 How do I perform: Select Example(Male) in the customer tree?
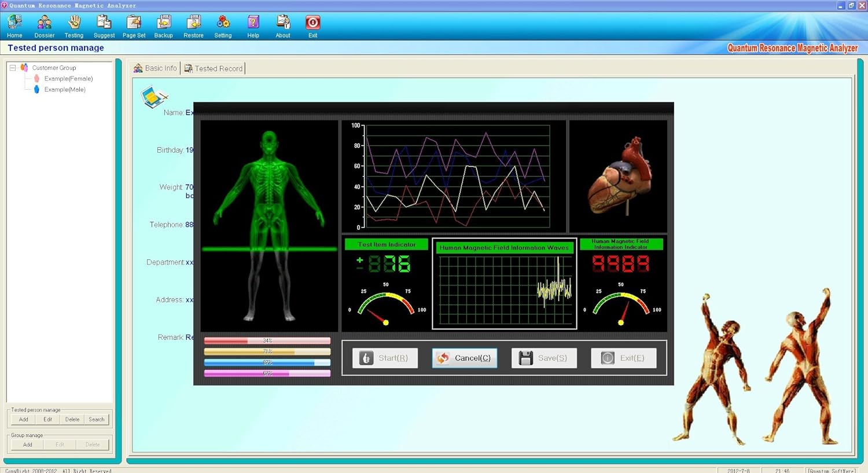tap(65, 90)
